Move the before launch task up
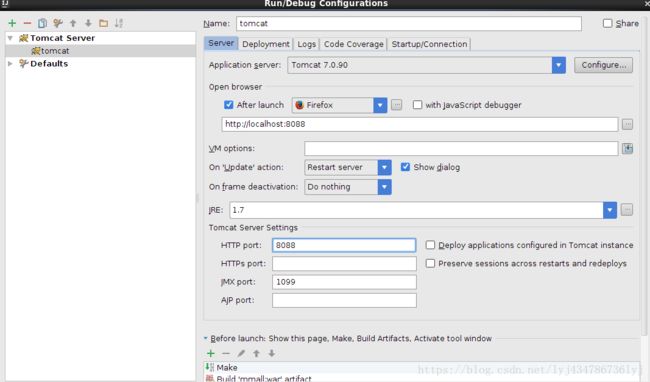The image size is (650, 382). pos(256,353)
